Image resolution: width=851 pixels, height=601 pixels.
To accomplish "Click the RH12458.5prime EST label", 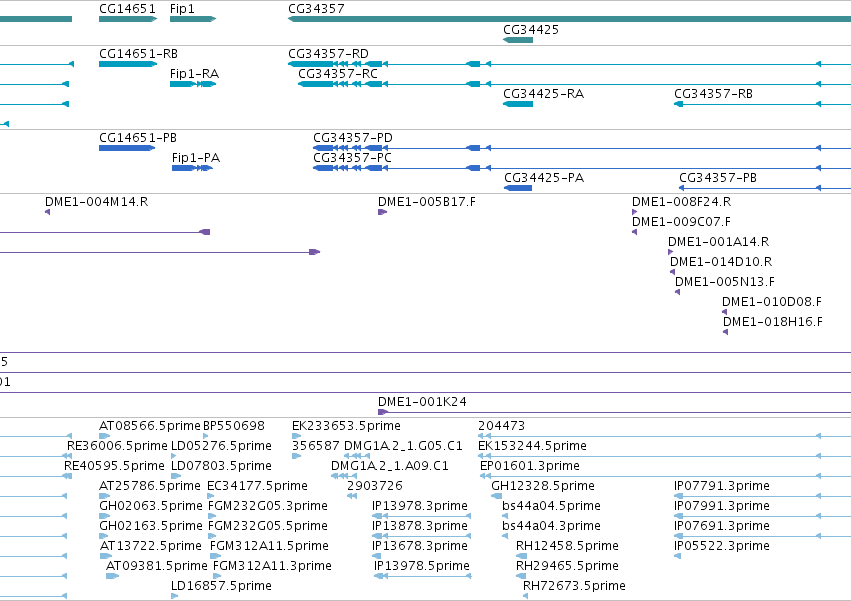I will [567, 546].
